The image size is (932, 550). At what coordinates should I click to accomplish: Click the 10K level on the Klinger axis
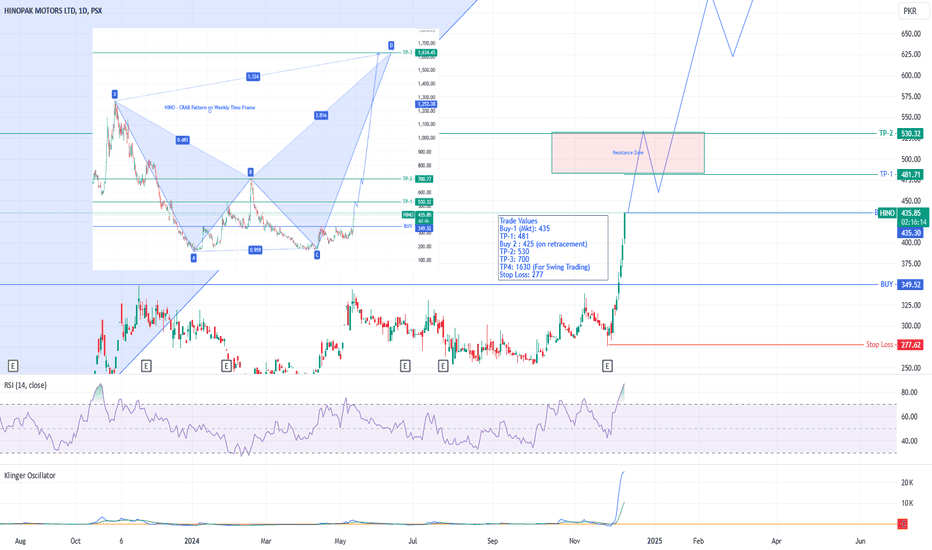[907, 503]
